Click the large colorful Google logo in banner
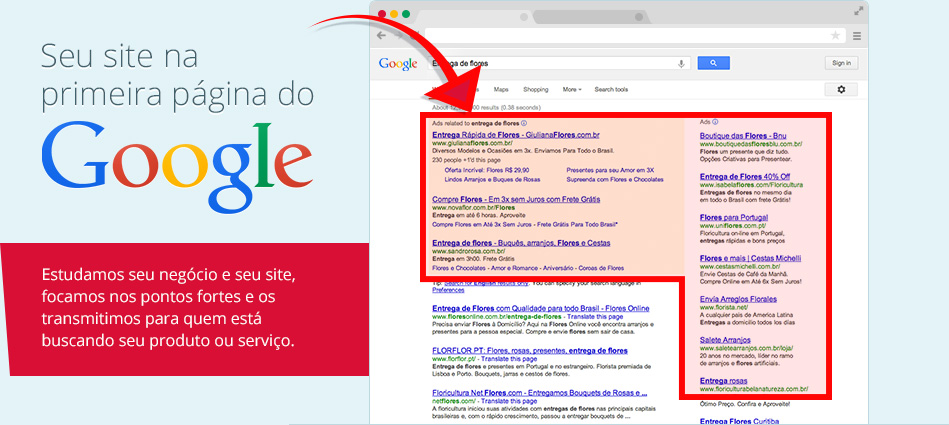949x425 pixels. [177, 165]
